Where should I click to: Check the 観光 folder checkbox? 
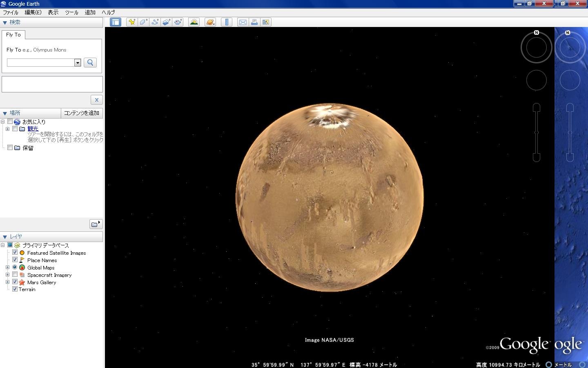click(x=15, y=128)
